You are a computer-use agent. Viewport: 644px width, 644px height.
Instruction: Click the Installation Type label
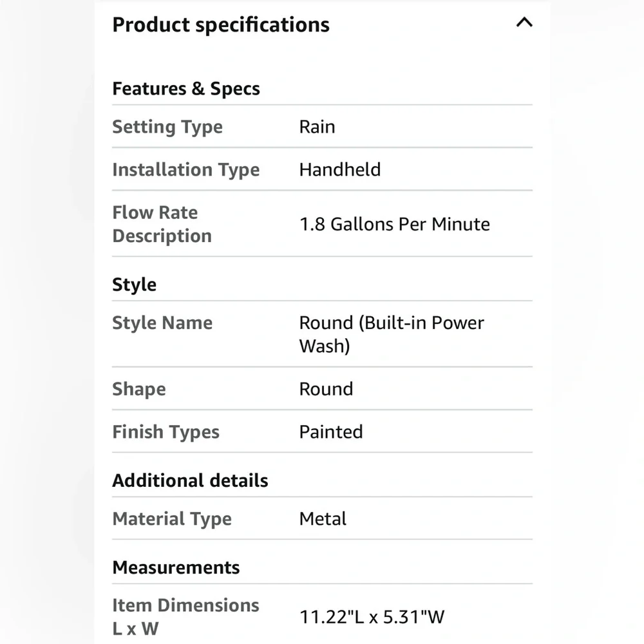[186, 169]
